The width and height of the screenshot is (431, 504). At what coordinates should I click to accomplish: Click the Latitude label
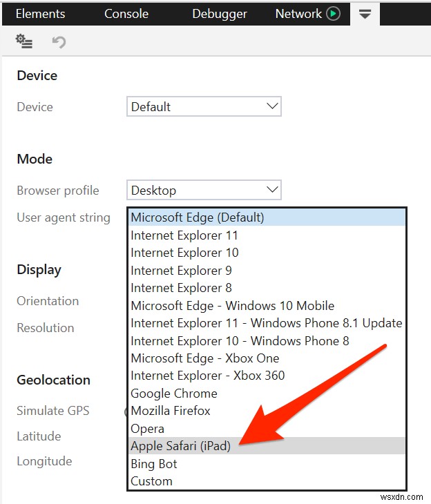pos(39,436)
